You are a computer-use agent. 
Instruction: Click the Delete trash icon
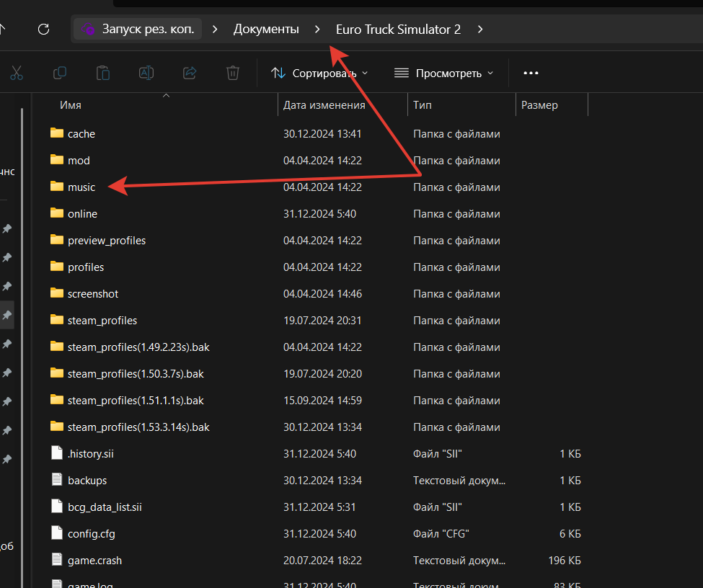coord(233,73)
